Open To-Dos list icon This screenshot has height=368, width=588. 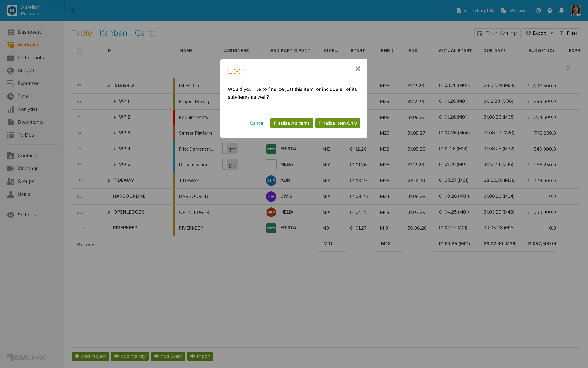coord(10,135)
